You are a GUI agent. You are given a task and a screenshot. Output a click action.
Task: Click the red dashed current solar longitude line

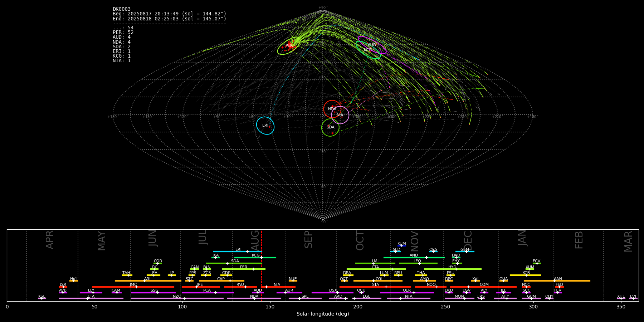click(262, 265)
